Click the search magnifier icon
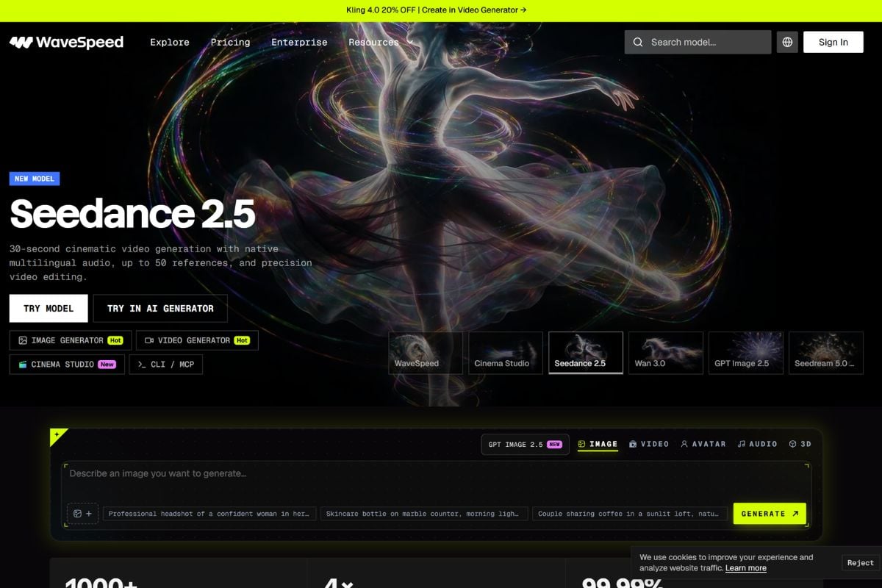Image resolution: width=882 pixels, height=588 pixels. [637, 42]
